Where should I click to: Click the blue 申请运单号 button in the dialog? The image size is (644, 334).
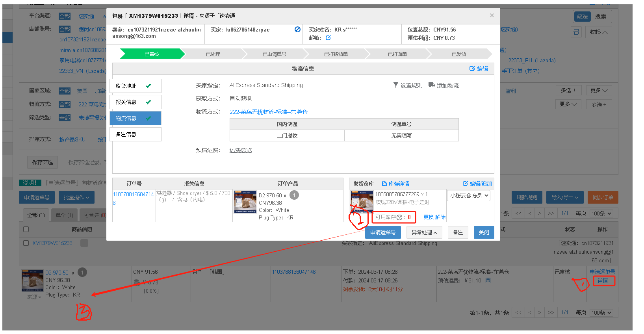383,232
